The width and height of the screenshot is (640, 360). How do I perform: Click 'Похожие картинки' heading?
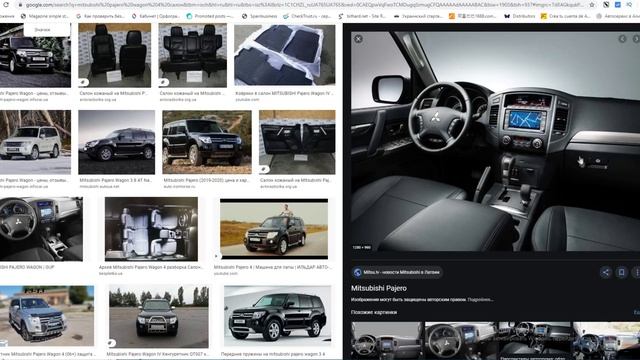coord(374,312)
